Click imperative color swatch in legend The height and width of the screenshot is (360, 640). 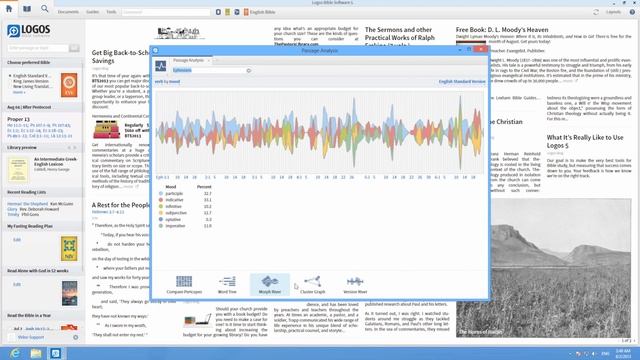pos(161,226)
